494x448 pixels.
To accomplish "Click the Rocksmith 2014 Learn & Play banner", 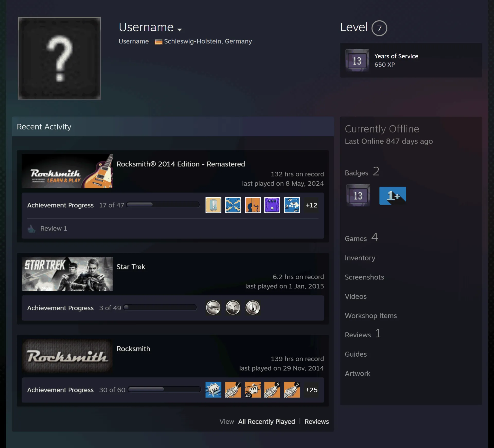I will point(67,171).
